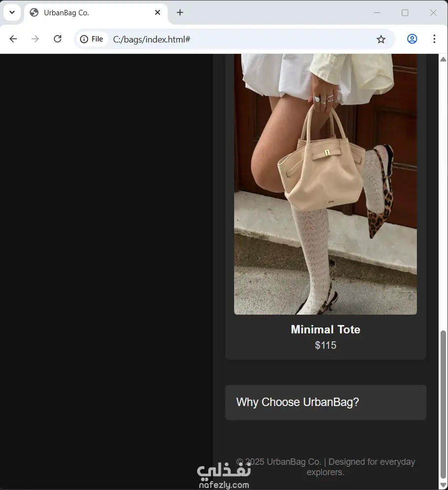
Task: Click the browser Back arrow
Action: [x=13, y=39]
